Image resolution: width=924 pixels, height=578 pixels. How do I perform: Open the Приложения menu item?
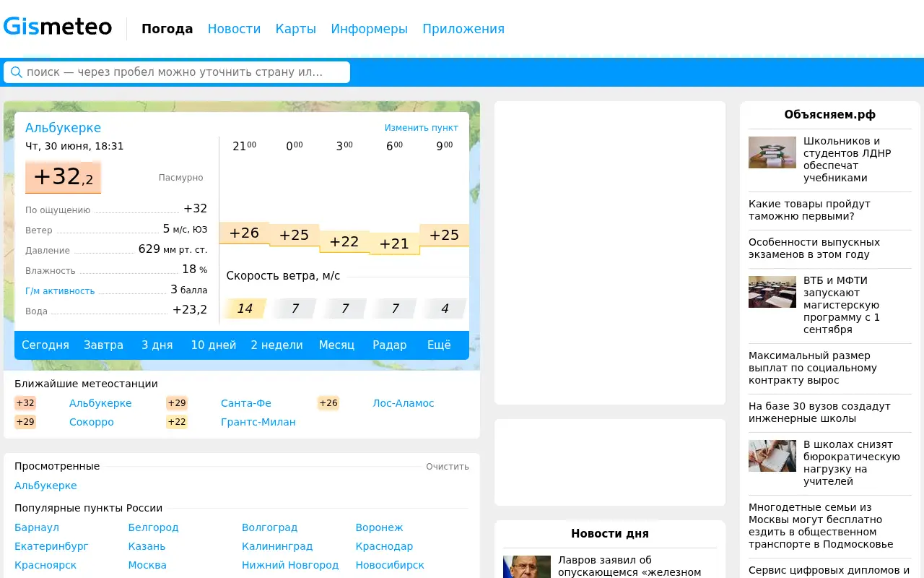[x=463, y=29]
